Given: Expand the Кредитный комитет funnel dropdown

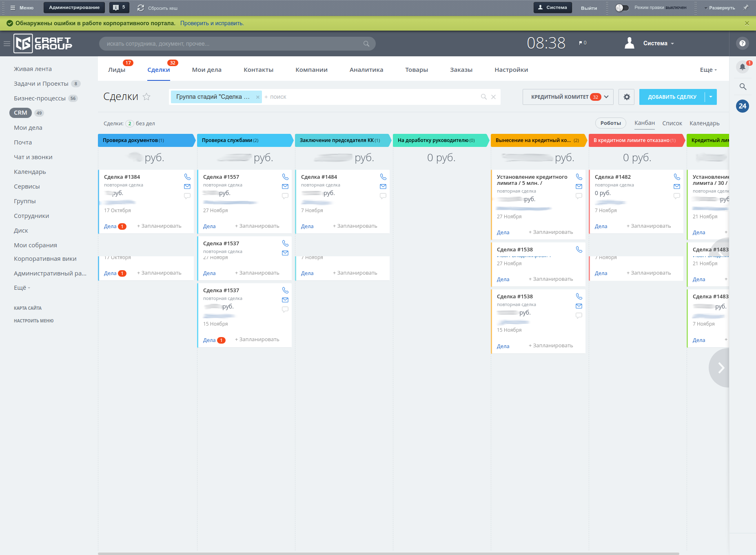Looking at the screenshot, I should [x=606, y=97].
